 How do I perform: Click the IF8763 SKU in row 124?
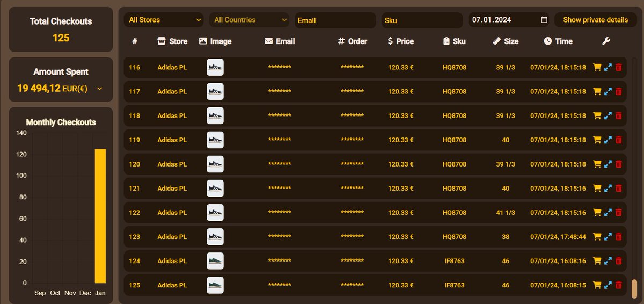454,261
